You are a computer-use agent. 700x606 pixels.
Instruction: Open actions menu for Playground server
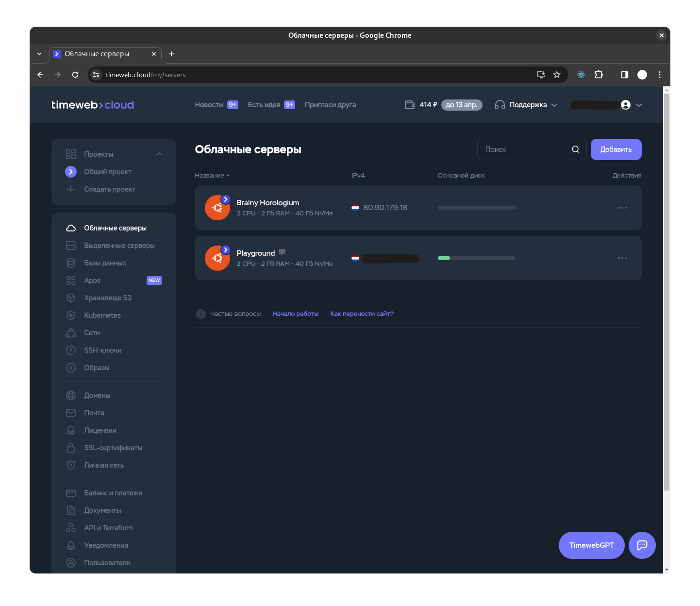622,258
